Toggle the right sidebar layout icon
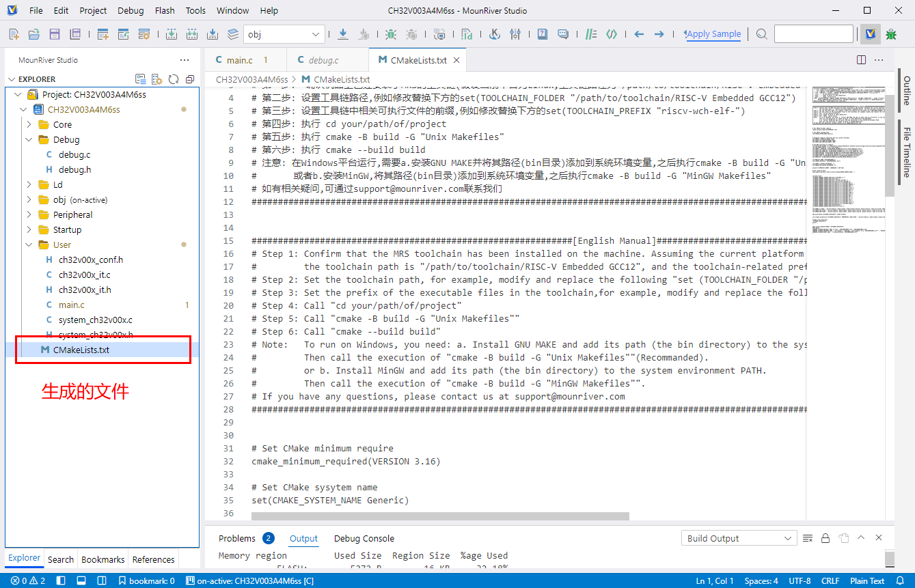 pos(102,581)
